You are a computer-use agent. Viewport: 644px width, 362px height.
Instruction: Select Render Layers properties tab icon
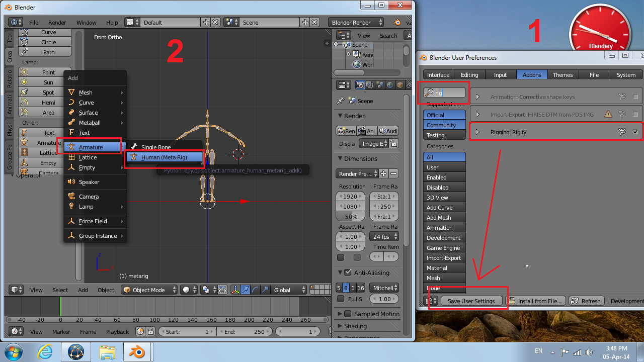370,85
